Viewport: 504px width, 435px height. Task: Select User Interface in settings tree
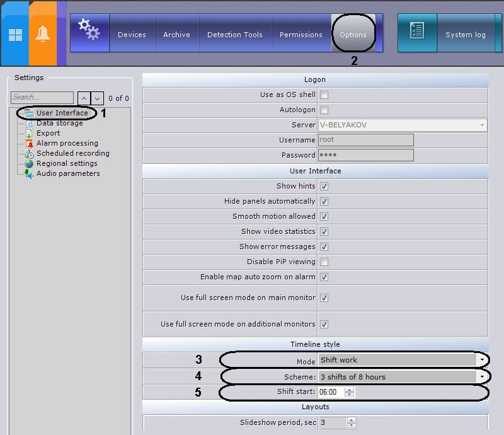62,113
